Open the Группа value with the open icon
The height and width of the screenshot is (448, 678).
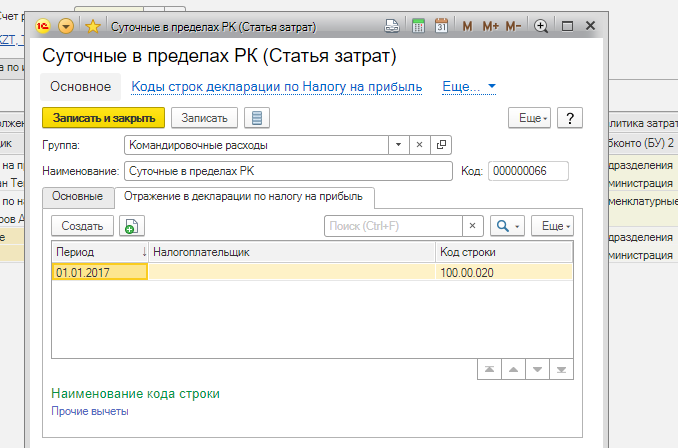[x=441, y=145]
